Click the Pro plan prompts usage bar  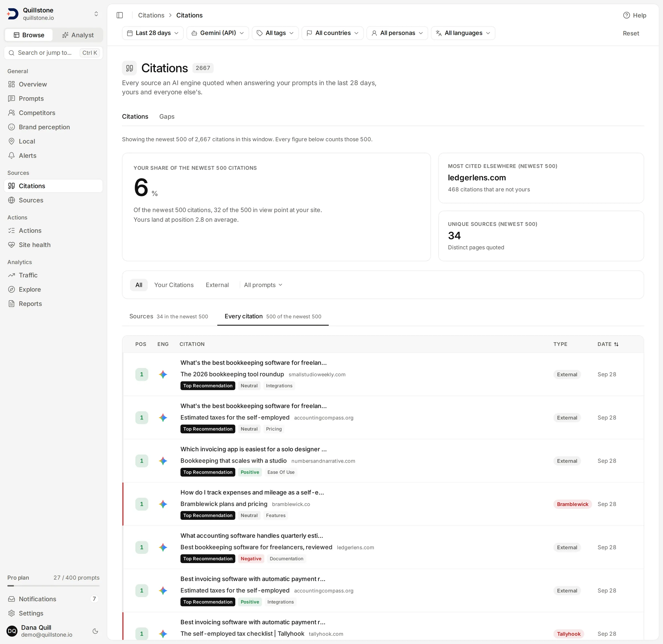[54, 585]
